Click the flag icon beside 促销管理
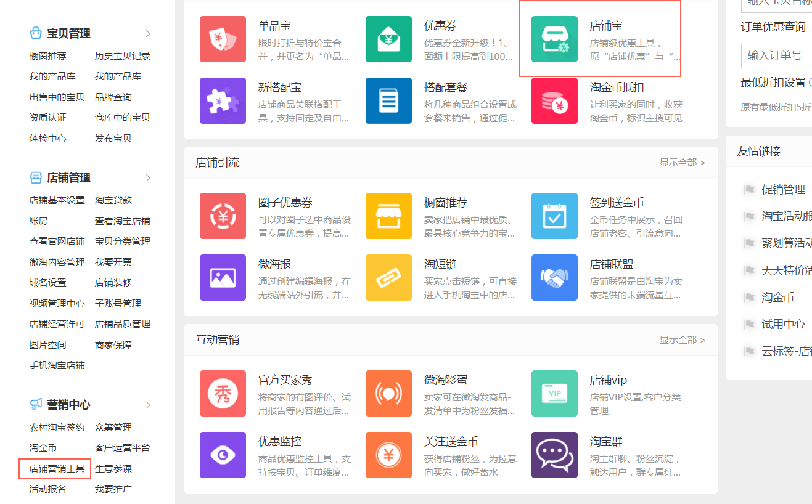 coord(749,190)
